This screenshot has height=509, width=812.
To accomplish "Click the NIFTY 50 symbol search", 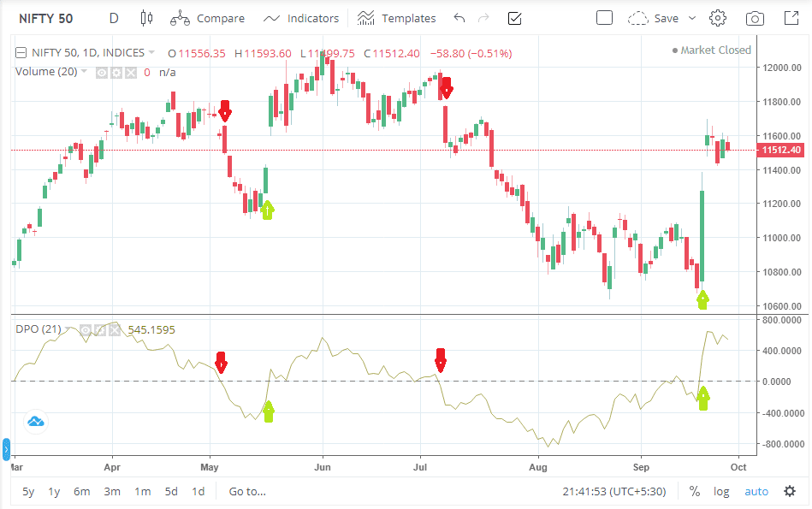I will [46, 19].
